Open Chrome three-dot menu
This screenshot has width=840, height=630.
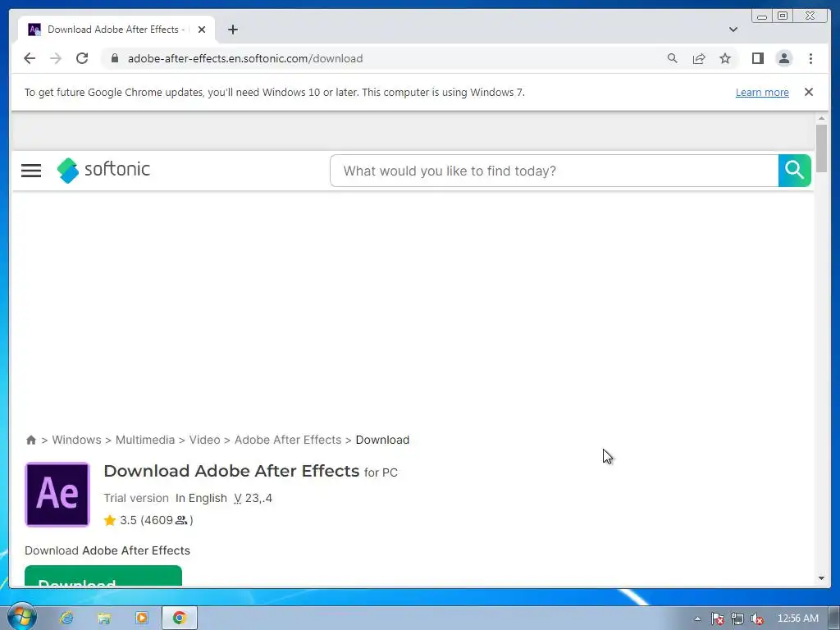point(810,58)
